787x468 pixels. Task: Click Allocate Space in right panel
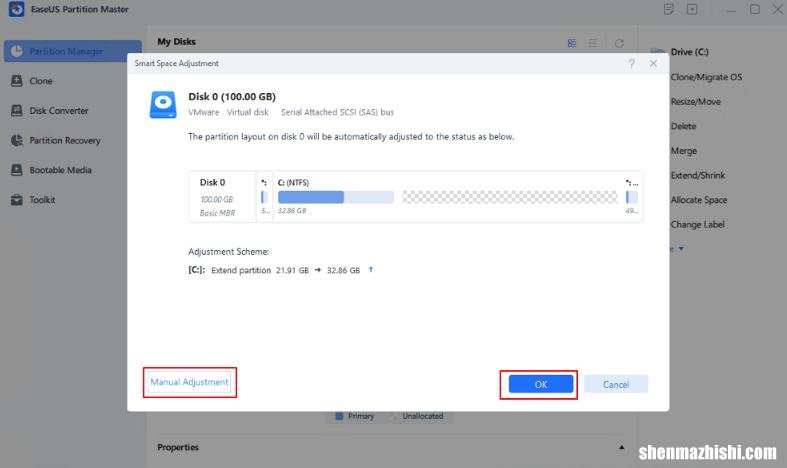click(699, 200)
